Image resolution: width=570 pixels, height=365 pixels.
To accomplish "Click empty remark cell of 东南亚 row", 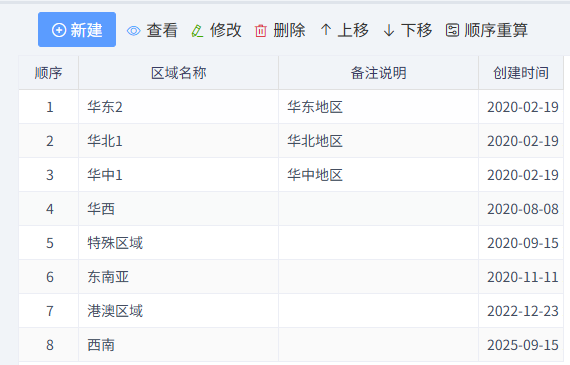I will (378, 277).
